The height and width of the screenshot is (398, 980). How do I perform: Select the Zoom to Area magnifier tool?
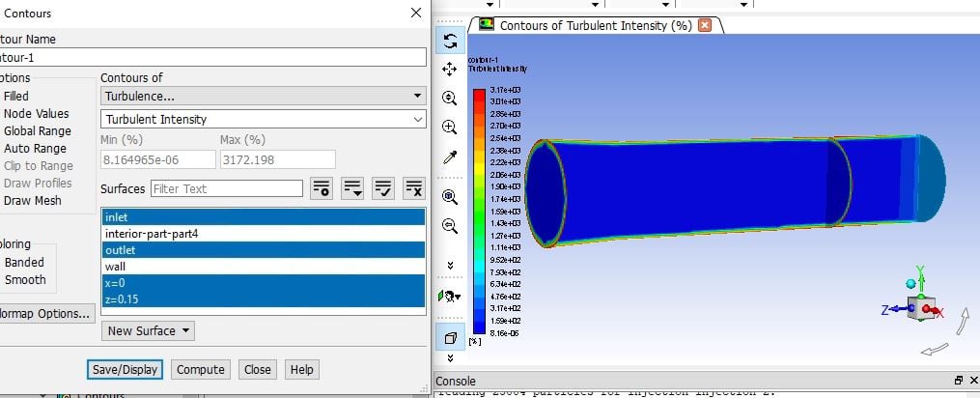pos(449,128)
